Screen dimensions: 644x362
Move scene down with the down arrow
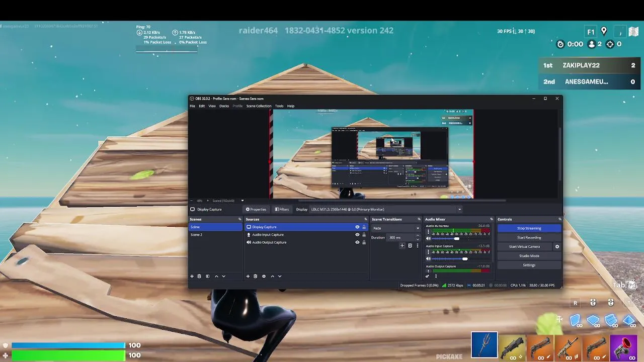pos(223,276)
